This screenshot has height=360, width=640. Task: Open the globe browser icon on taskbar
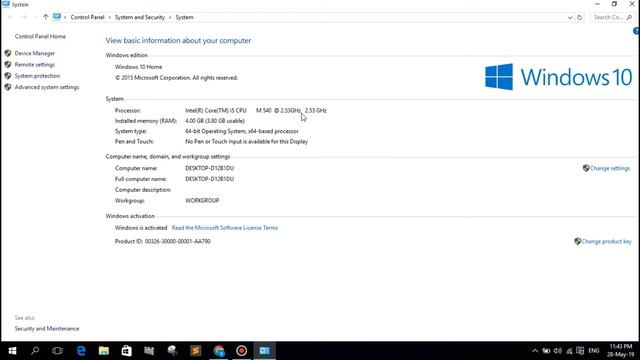pos(219,351)
